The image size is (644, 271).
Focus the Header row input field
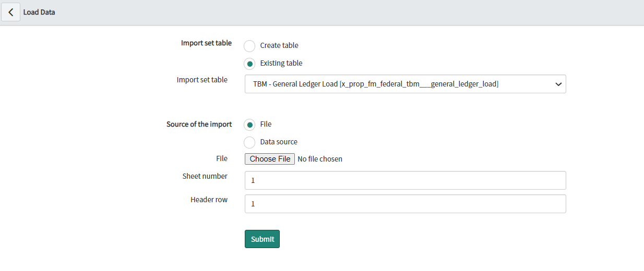405,204
